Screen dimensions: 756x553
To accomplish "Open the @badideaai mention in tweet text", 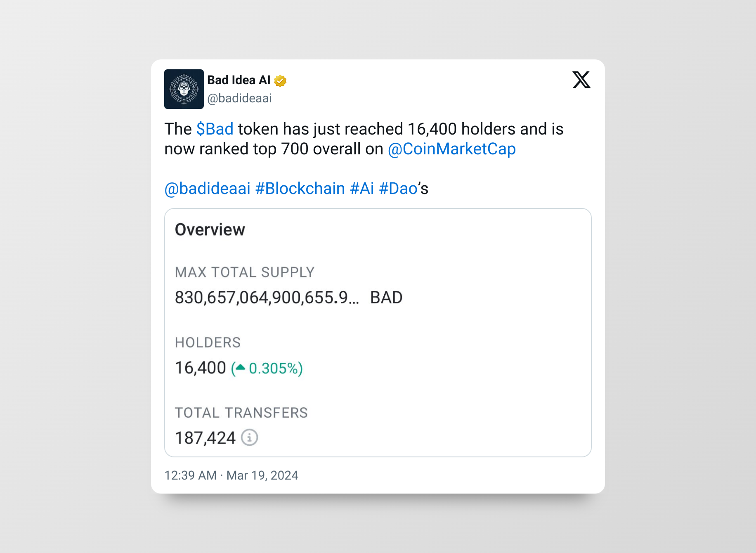I will pyautogui.click(x=208, y=189).
